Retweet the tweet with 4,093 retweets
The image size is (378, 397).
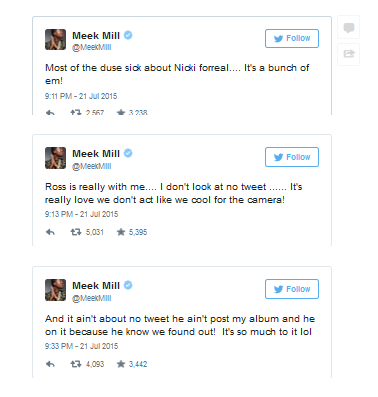76,364
